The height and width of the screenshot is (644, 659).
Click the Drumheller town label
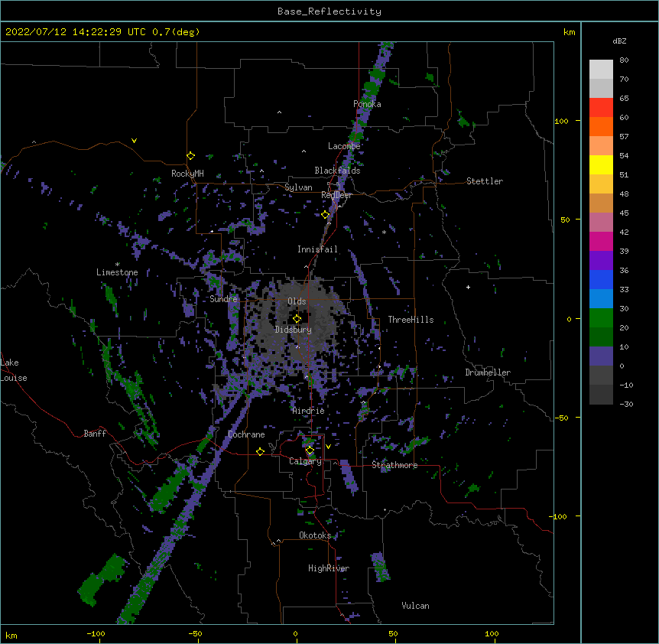coord(488,372)
